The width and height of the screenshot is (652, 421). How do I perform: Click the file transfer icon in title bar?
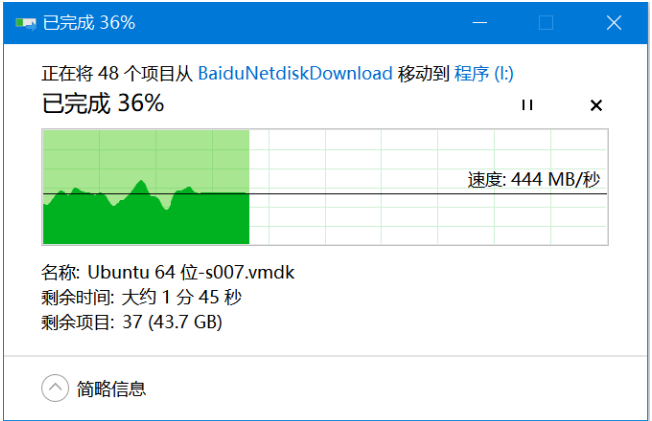tap(26, 23)
